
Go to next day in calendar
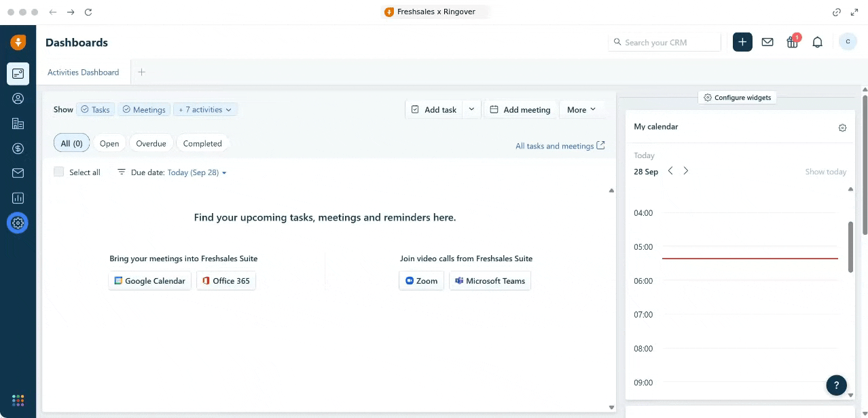pyautogui.click(x=686, y=171)
